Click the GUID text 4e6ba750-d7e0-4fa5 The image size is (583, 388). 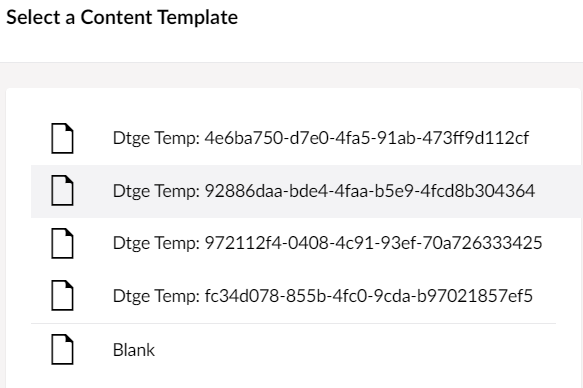[287, 138]
